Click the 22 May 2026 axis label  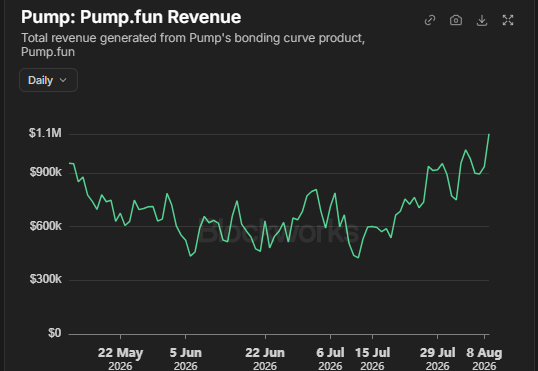(120, 359)
